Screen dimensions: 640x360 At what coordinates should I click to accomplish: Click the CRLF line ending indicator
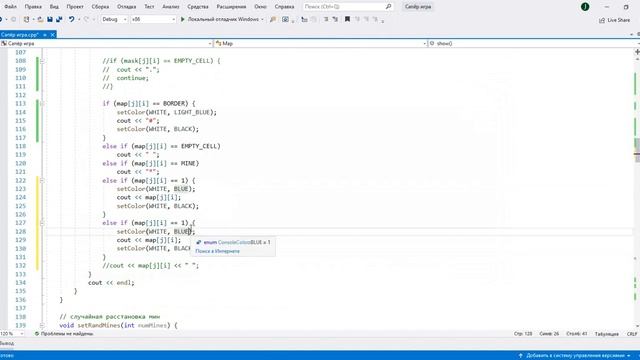click(x=631, y=333)
